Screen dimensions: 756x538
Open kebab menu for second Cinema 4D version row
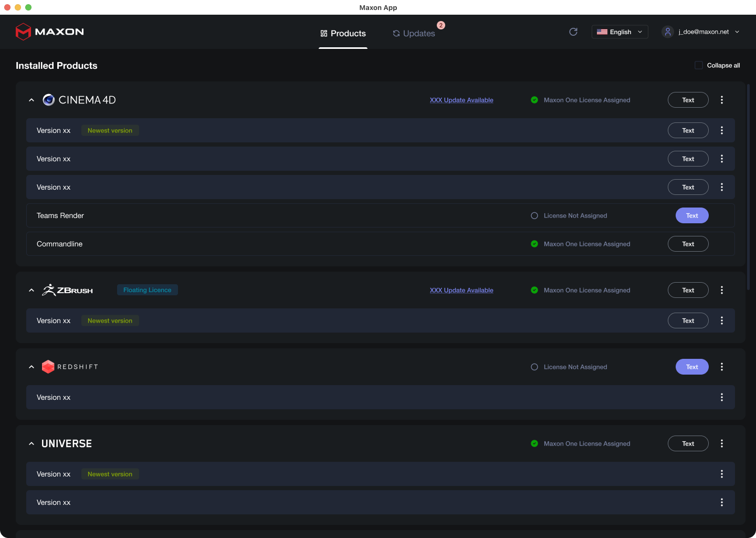(722, 159)
